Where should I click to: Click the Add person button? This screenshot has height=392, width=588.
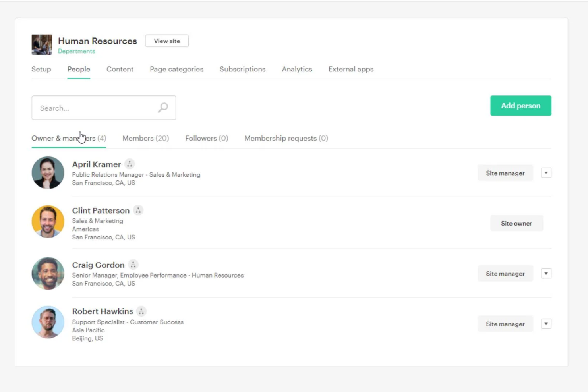click(x=520, y=106)
